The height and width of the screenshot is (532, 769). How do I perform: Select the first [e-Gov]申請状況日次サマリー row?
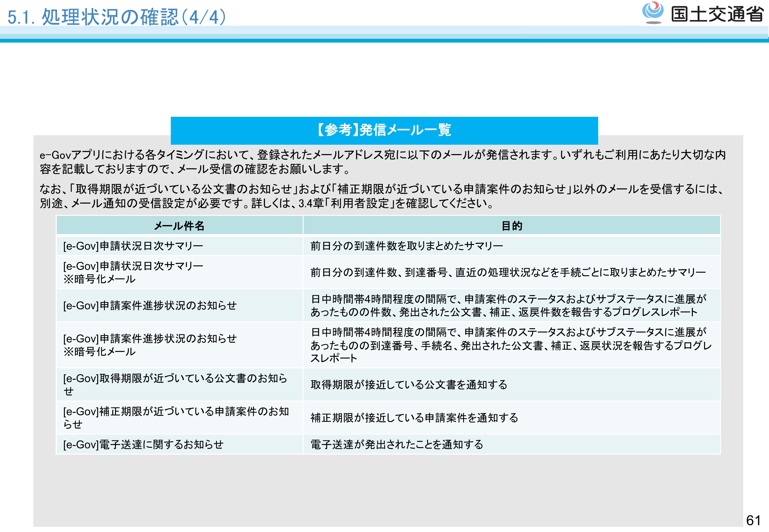pyautogui.click(x=133, y=246)
